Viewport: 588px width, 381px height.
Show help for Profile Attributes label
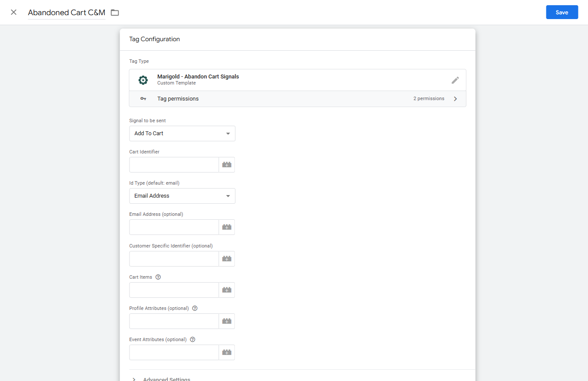[x=195, y=308]
